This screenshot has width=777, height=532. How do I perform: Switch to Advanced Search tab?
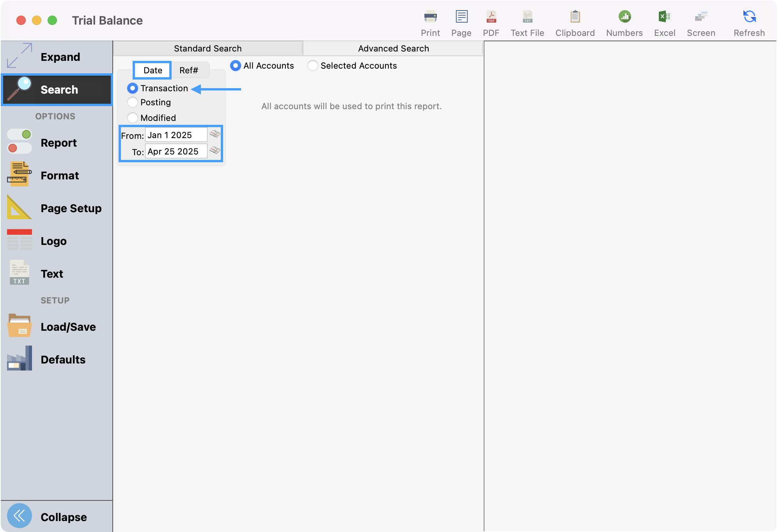(x=393, y=49)
